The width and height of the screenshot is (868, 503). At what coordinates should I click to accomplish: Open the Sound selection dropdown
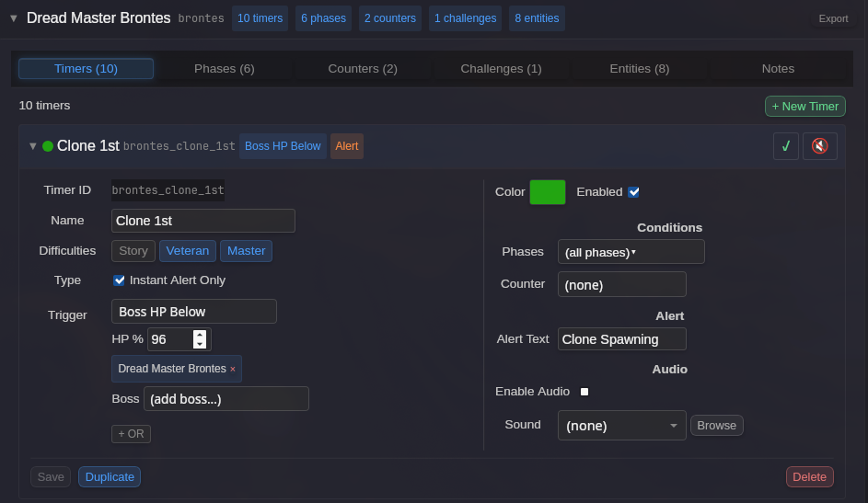coord(621,426)
